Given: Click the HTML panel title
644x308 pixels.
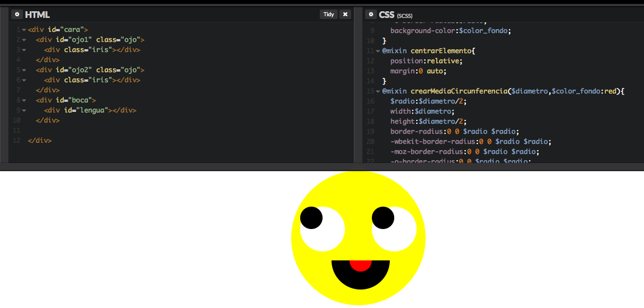Looking at the screenshot, I should (x=38, y=15).
